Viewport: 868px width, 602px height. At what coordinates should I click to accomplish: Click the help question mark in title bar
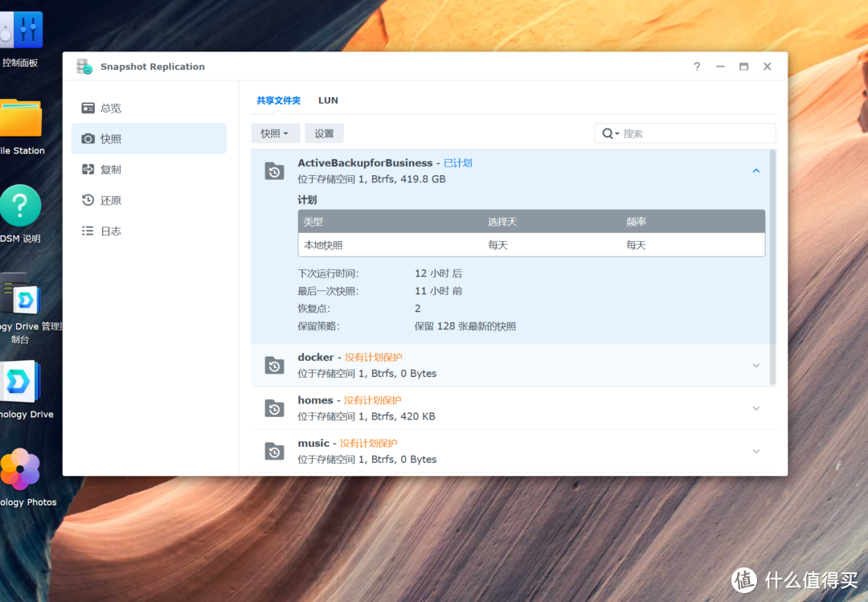click(x=697, y=67)
